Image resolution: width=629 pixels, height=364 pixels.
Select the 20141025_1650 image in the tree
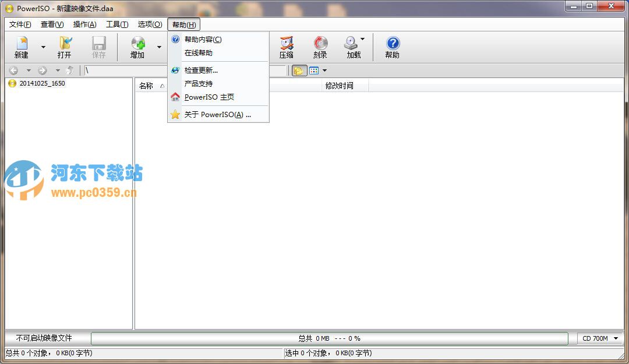point(42,83)
